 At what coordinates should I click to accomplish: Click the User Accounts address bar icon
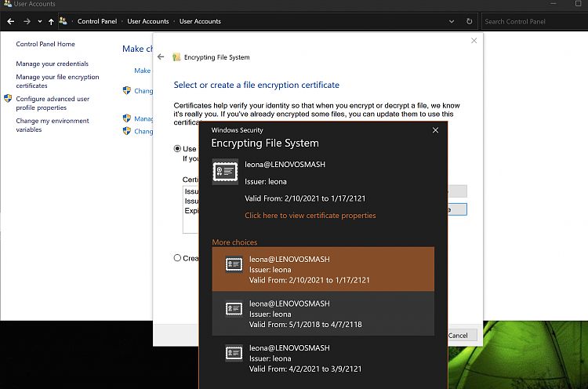point(63,21)
